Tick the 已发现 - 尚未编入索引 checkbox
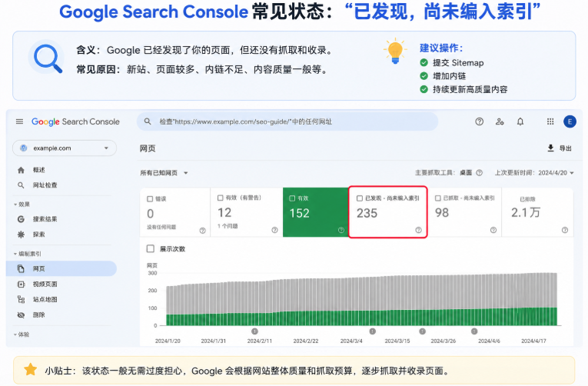 pos(360,198)
